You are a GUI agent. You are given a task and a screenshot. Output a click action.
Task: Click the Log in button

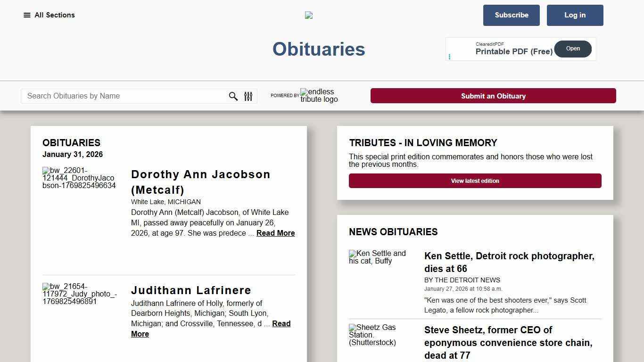575,15
